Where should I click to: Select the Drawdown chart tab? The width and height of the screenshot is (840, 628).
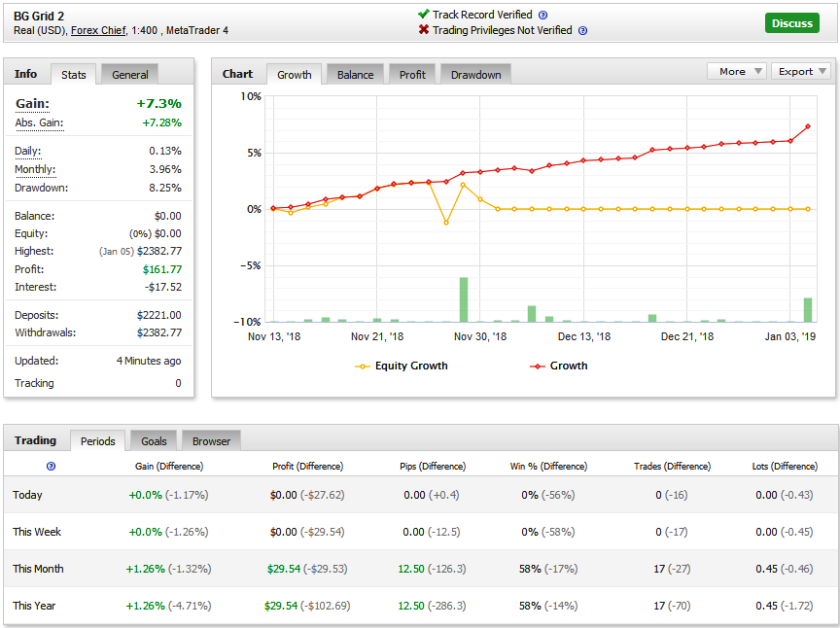475,75
